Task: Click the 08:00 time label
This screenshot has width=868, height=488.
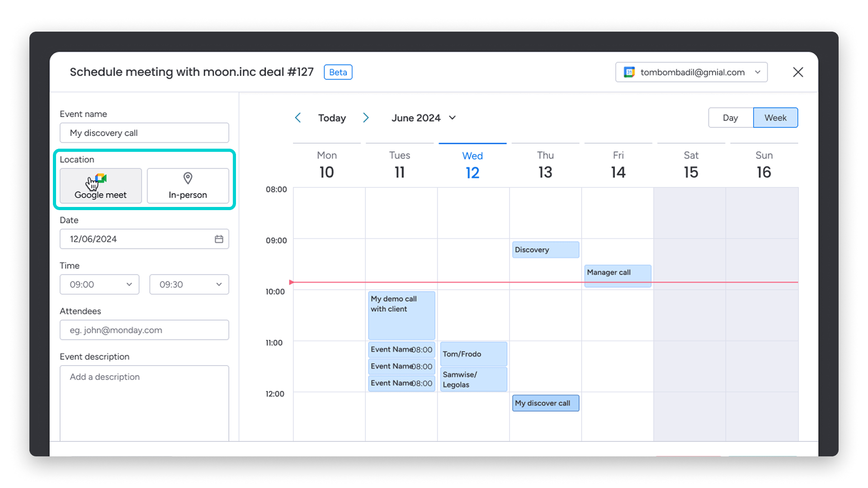Action: pos(276,189)
